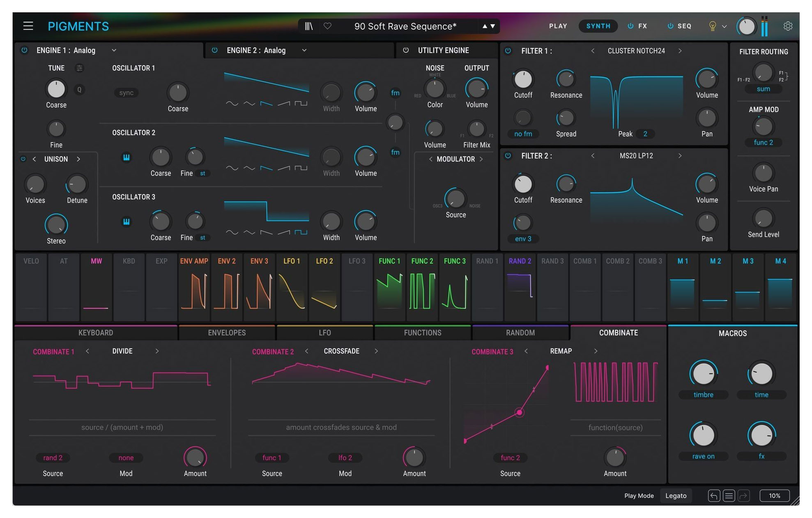The width and height of the screenshot is (812, 518).
Task: Toggle Engine 2 power button
Action: [214, 50]
